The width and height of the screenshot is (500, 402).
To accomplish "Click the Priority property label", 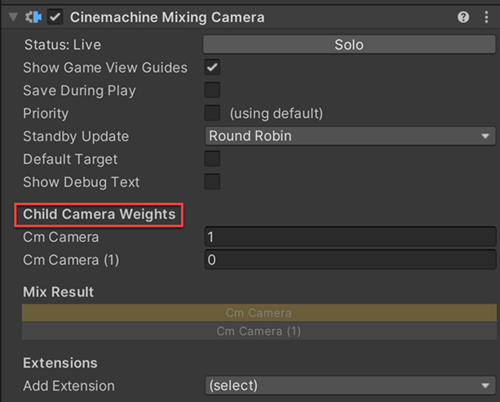I will (x=46, y=113).
